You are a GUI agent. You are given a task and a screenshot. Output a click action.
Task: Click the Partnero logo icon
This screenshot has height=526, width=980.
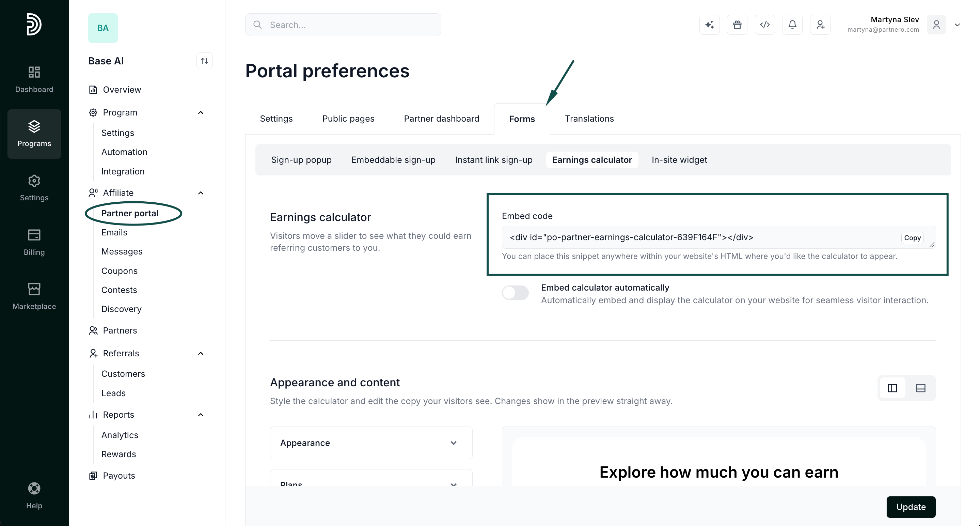(34, 25)
